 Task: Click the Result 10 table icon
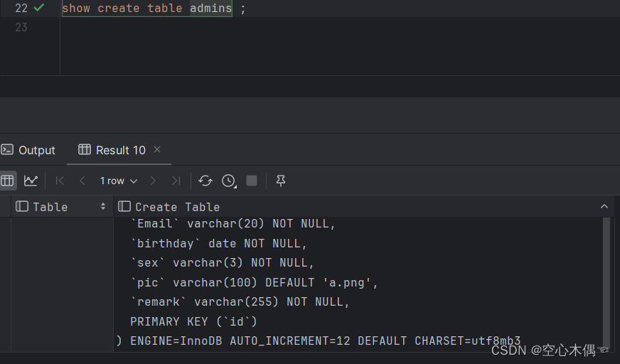click(84, 149)
